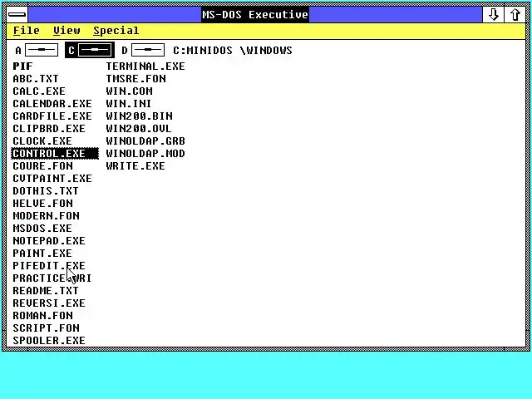Click the highlighted CONTROL.EXE entry

click(55, 153)
